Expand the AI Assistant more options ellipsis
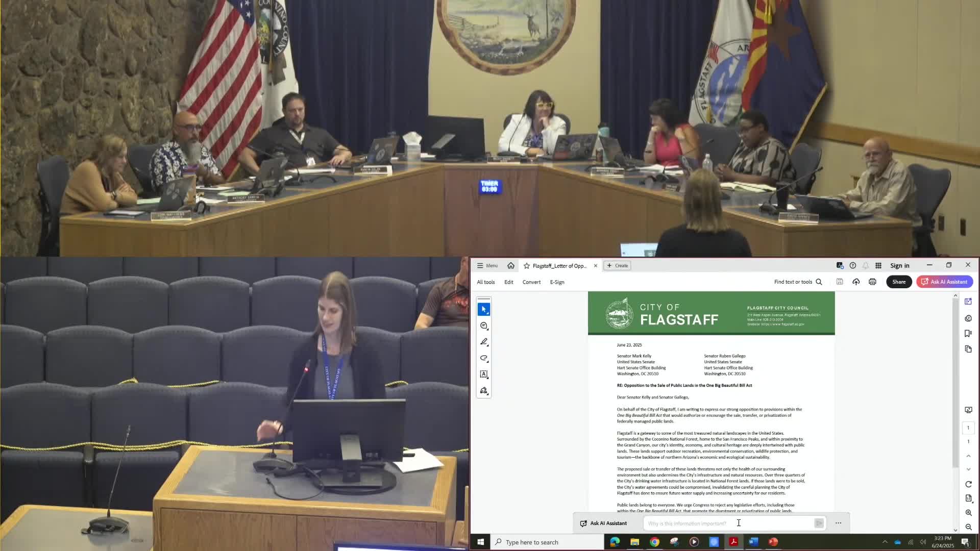Screen dimensions: 980x551 pos(838,523)
